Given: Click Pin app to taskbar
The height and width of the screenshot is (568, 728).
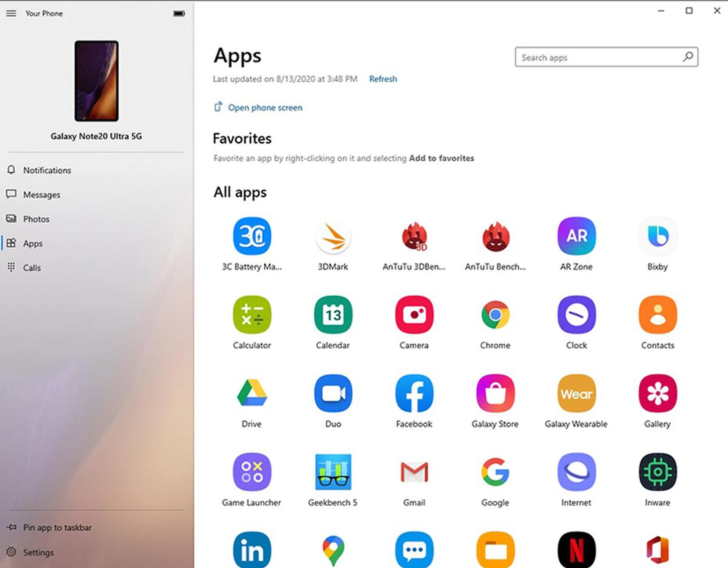Looking at the screenshot, I should [x=57, y=527].
